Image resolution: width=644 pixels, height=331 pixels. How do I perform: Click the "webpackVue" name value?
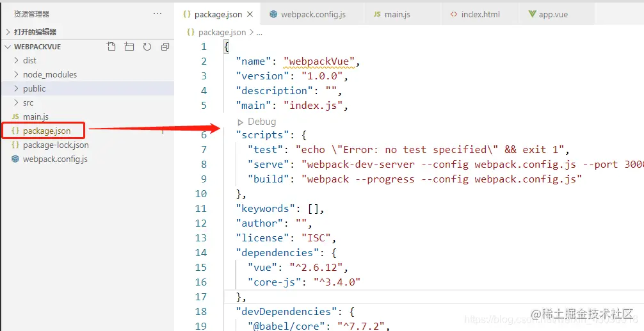(x=319, y=61)
